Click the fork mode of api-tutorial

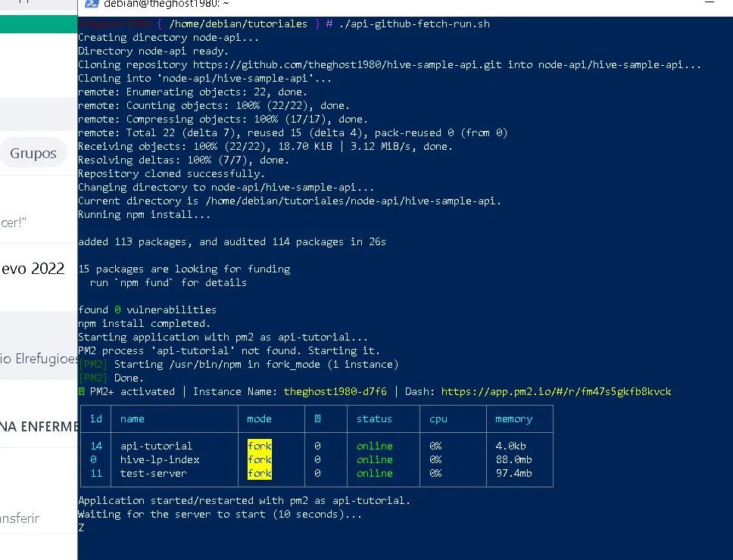coord(260,446)
